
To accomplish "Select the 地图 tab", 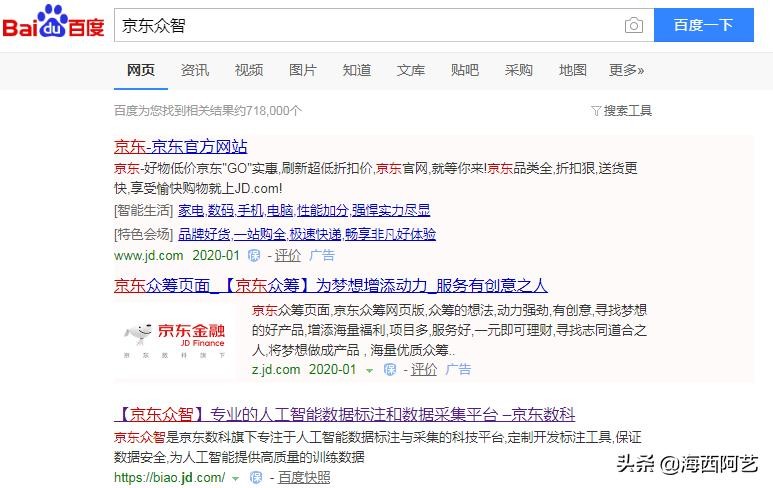I will click(x=573, y=70).
